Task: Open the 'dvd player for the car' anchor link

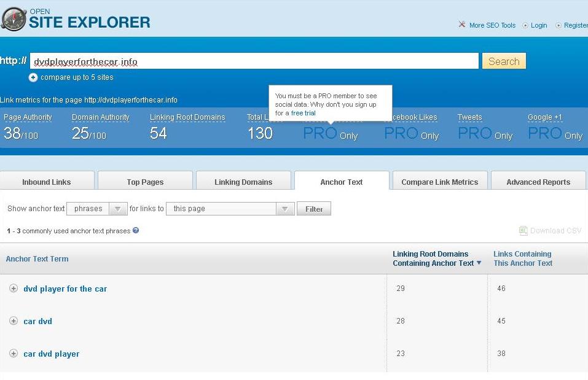Action: pyautogui.click(x=65, y=289)
